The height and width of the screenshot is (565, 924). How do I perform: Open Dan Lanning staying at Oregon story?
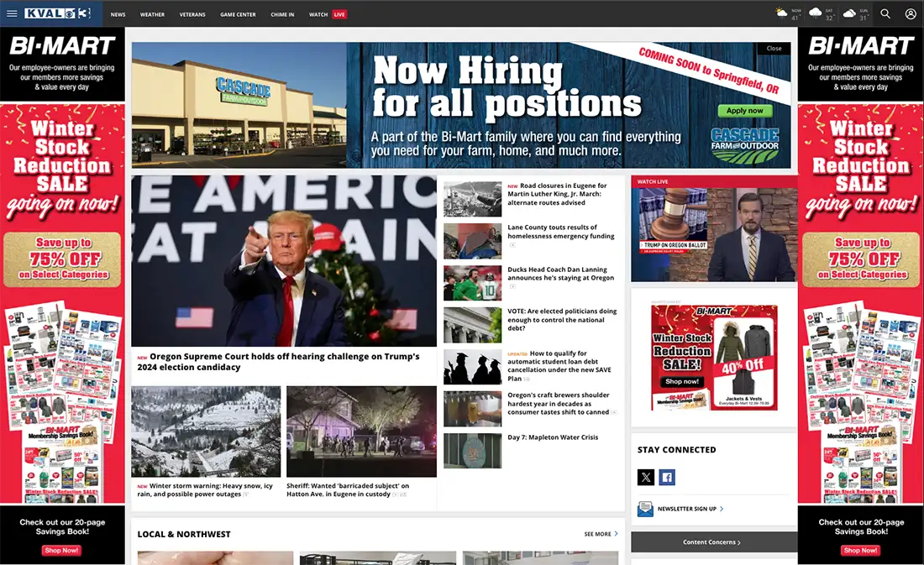(560, 274)
